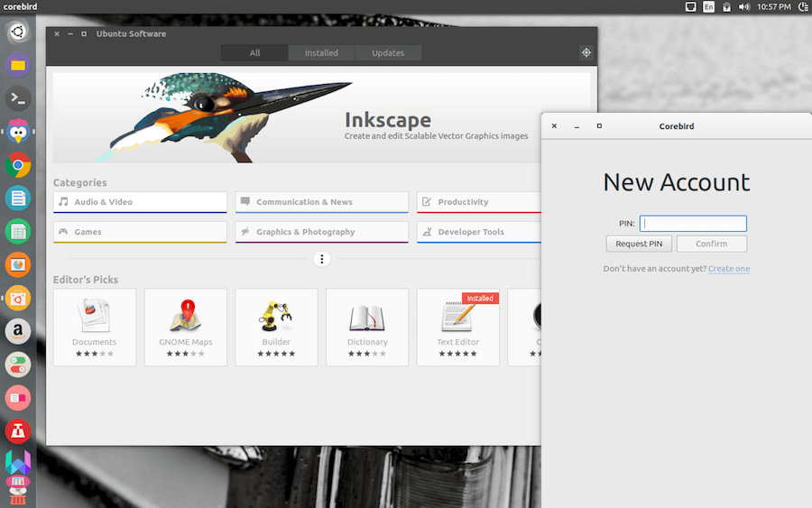812x508 pixels.
Task: Open the Communication & News category
Action: pyautogui.click(x=321, y=202)
